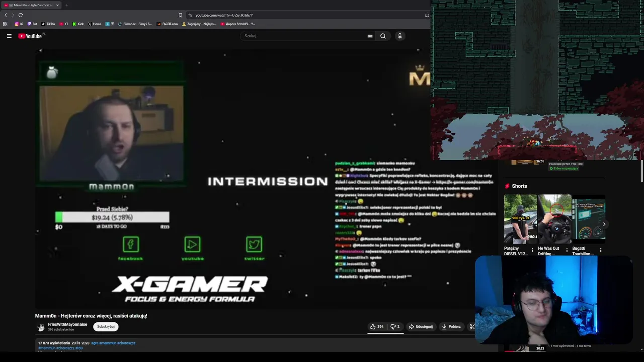Screen dimensions: 644x362
Task: Open the IG bookmark
Action: point(19,24)
